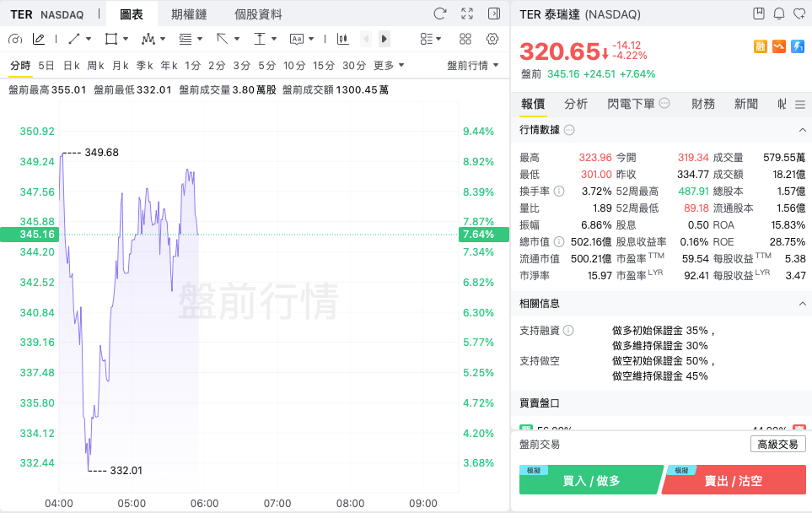Collapse the 相關信息 section

(x=802, y=303)
